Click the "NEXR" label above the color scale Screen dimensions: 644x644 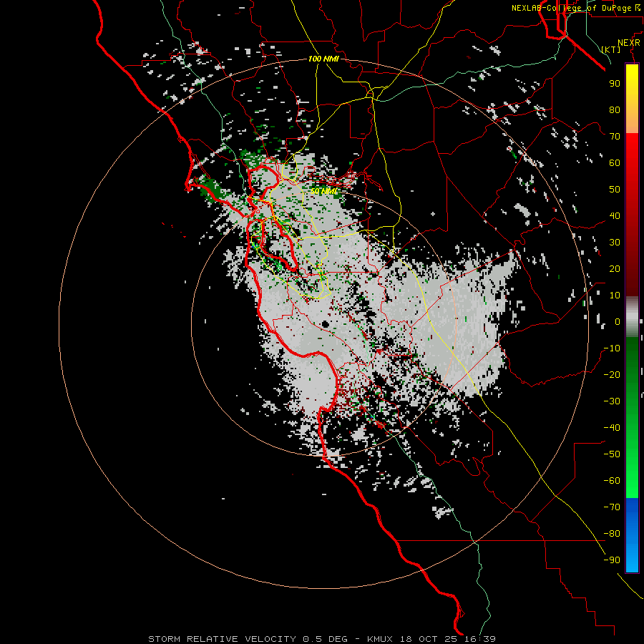[x=629, y=43]
